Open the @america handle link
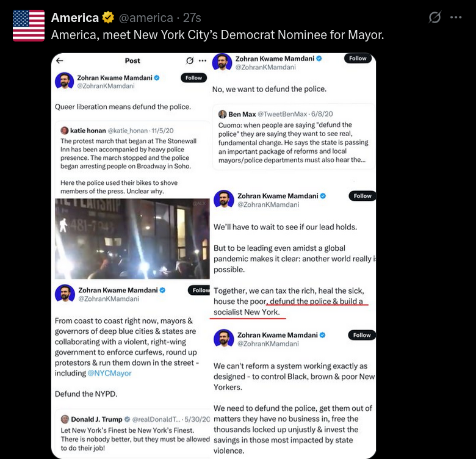Viewport: 476px width, 459px height. coord(146,18)
